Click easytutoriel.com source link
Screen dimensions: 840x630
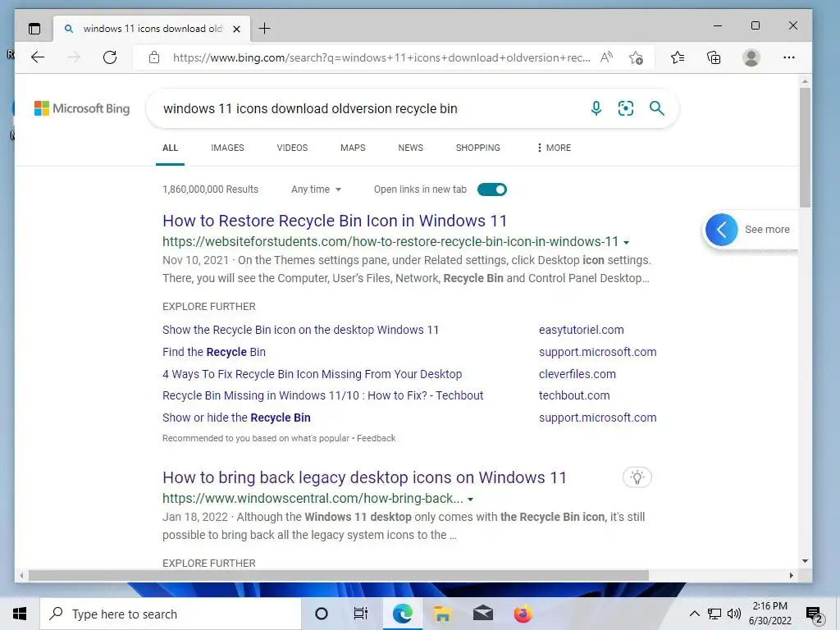(582, 330)
